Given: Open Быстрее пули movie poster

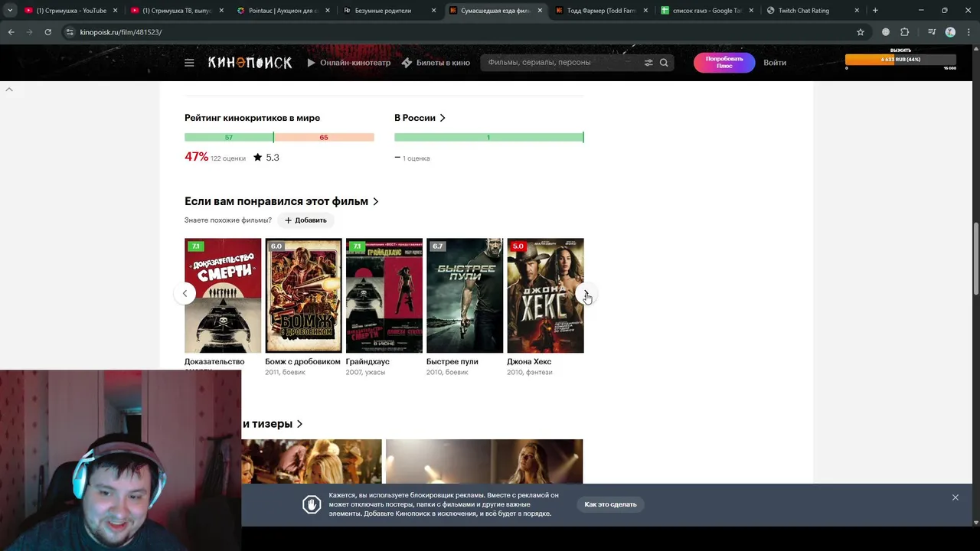Looking at the screenshot, I should 465,295.
